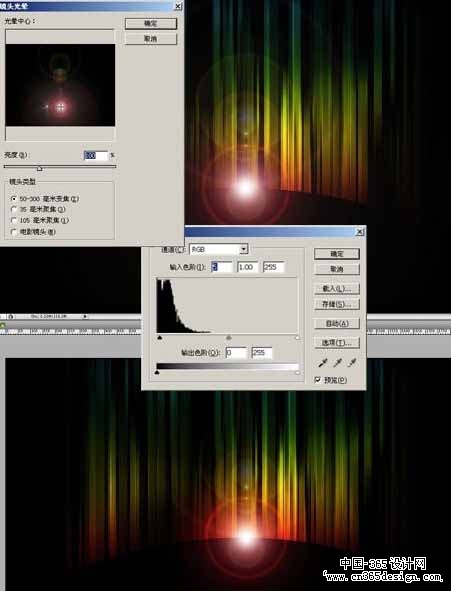
Task: Click the black output levels triangle
Action: (157, 372)
